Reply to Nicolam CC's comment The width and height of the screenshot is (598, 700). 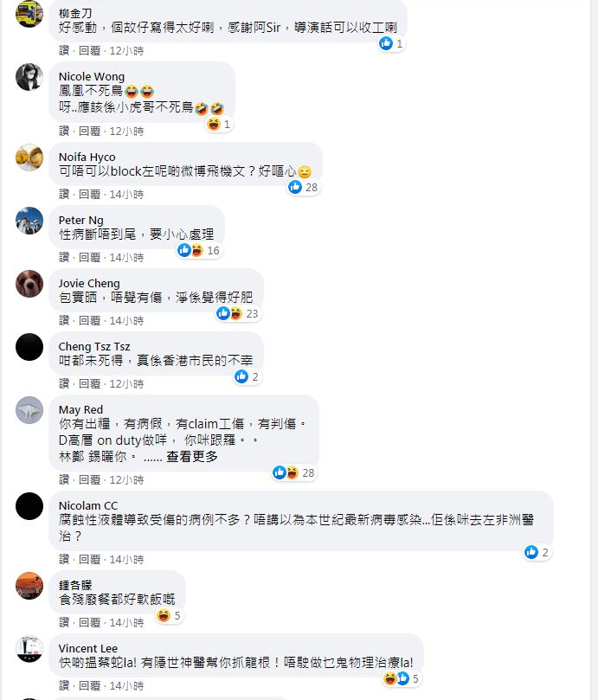point(89,559)
